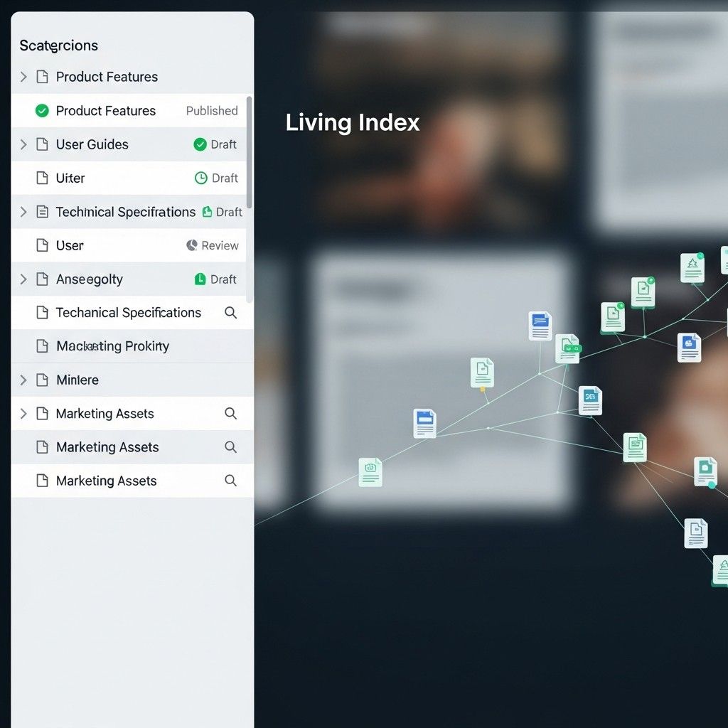Click the Review status icon on User row
The image size is (728, 728).
pyautogui.click(x=192, y=246)
